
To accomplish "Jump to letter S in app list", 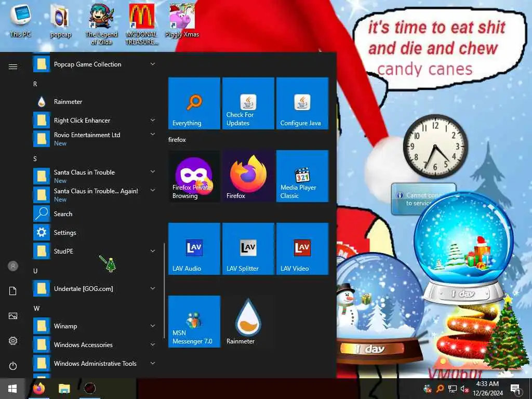I will [35, 159].
